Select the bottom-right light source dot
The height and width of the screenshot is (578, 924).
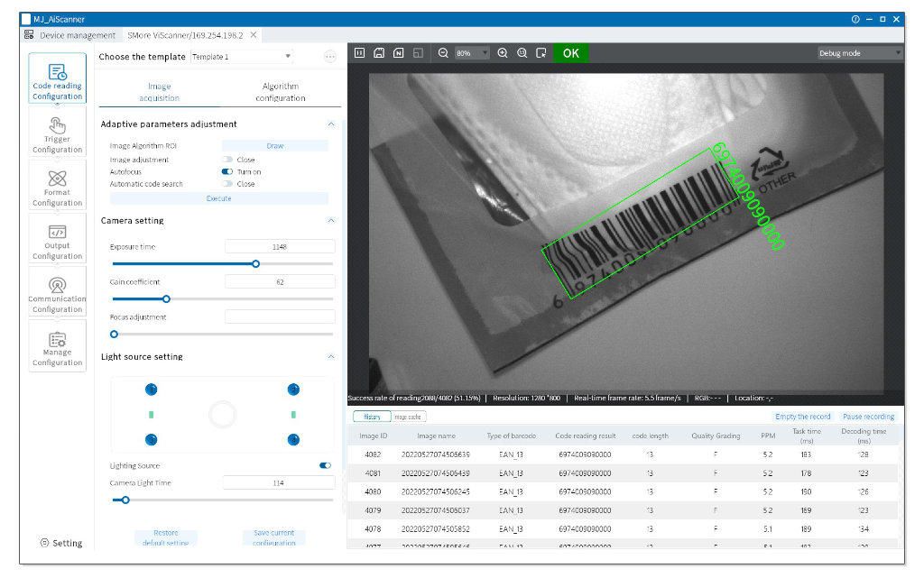point(293,439)
